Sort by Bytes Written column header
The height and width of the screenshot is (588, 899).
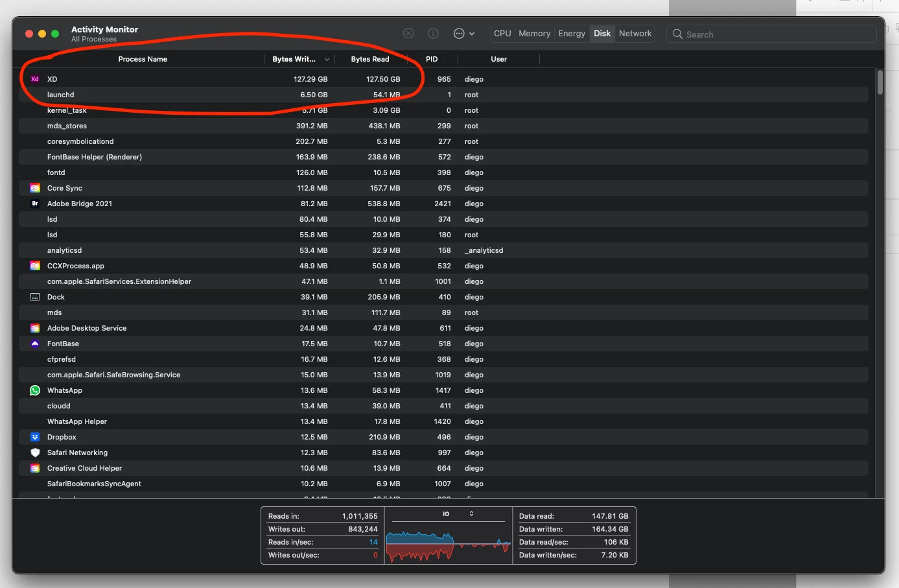point(294,59)
